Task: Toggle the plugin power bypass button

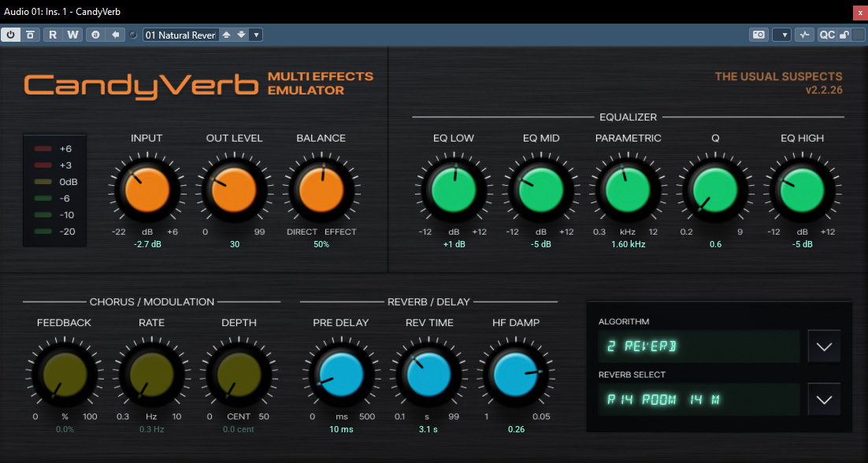Action: 11,35
